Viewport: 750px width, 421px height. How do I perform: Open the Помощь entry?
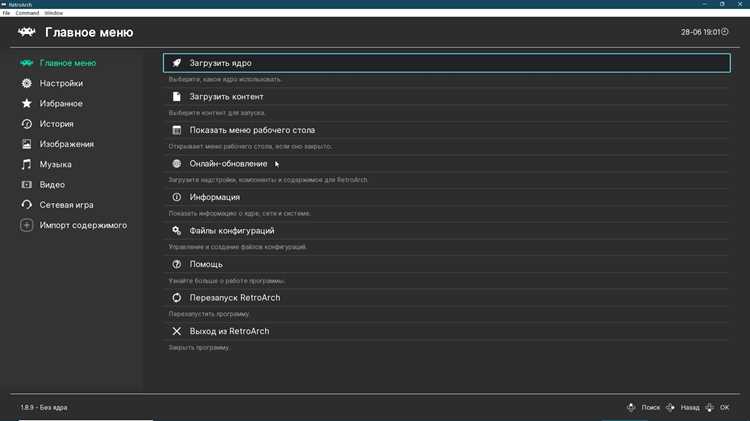(x=446, y=264)
